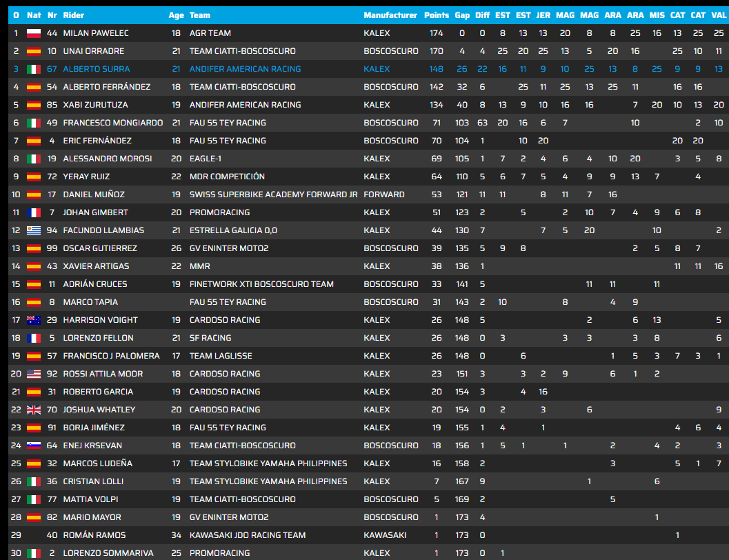729x560 pixels.
Task: Sort by the Points column header
Action: click(x=436, y=15)
